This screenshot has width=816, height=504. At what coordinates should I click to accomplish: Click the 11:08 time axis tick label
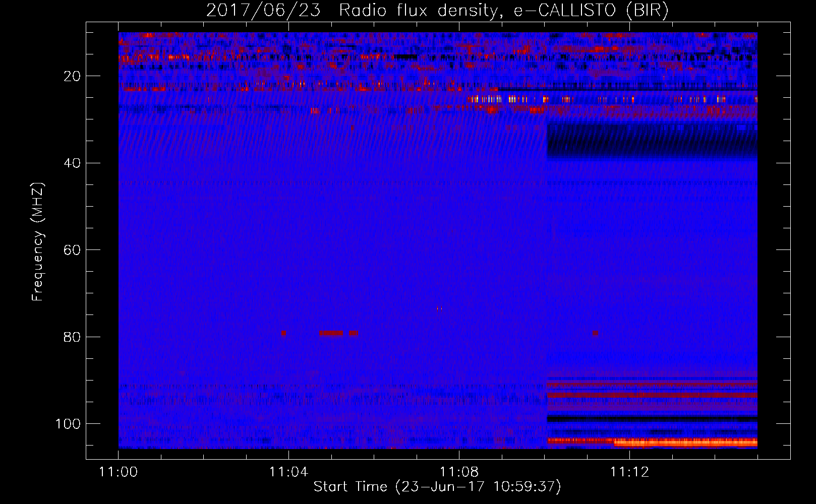459,472
